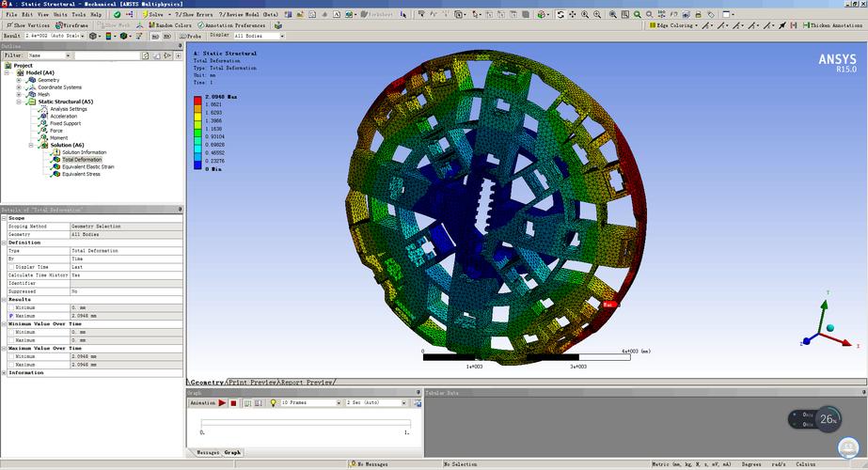Click the Annotation Preferences icon
Image resolution: width=868 pixels, height=470 pixels.
point(201,25)
